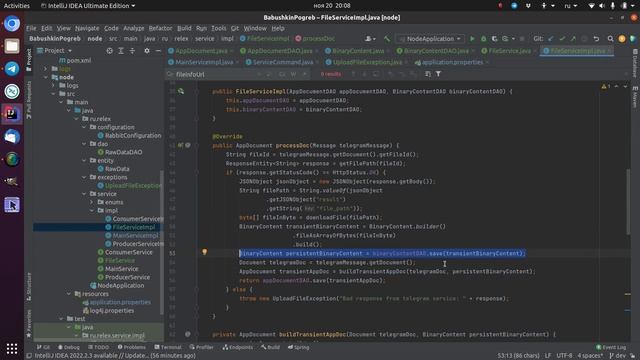The height and width of the screenshot is (360, 640).
Task: Open Project panel gear settings
Action: 147,51
